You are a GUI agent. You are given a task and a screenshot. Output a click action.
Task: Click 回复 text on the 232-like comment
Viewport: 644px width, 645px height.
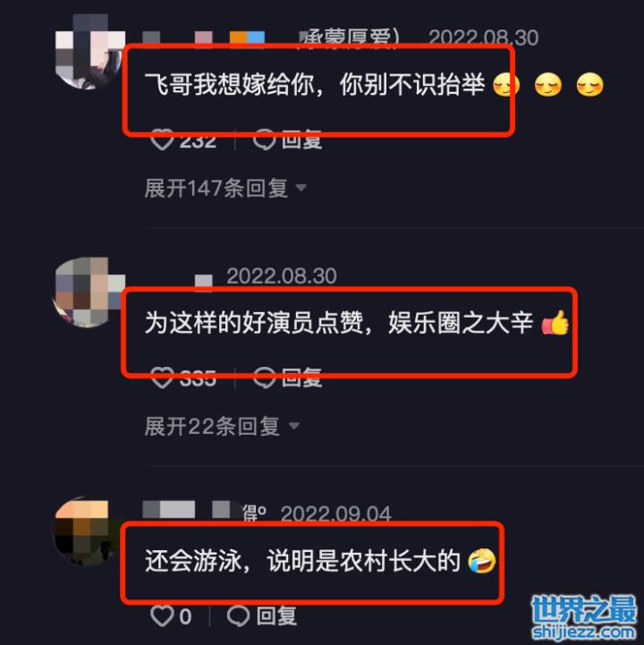[x=301, y=140]
